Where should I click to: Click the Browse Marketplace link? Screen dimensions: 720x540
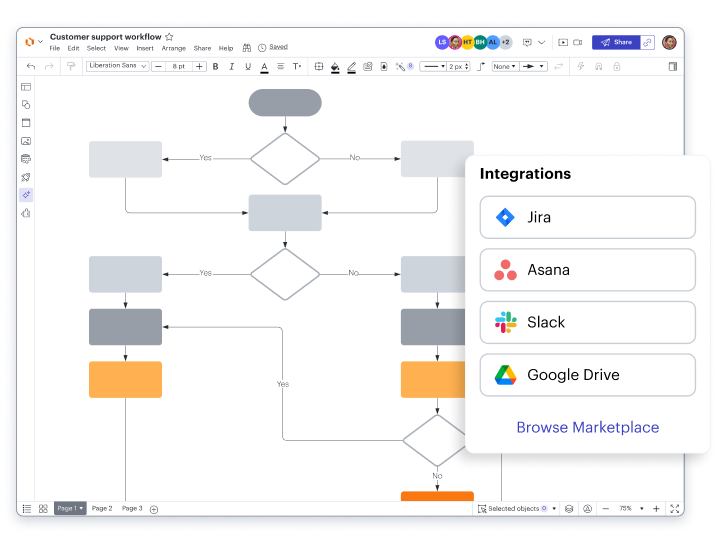click(587, 427)
